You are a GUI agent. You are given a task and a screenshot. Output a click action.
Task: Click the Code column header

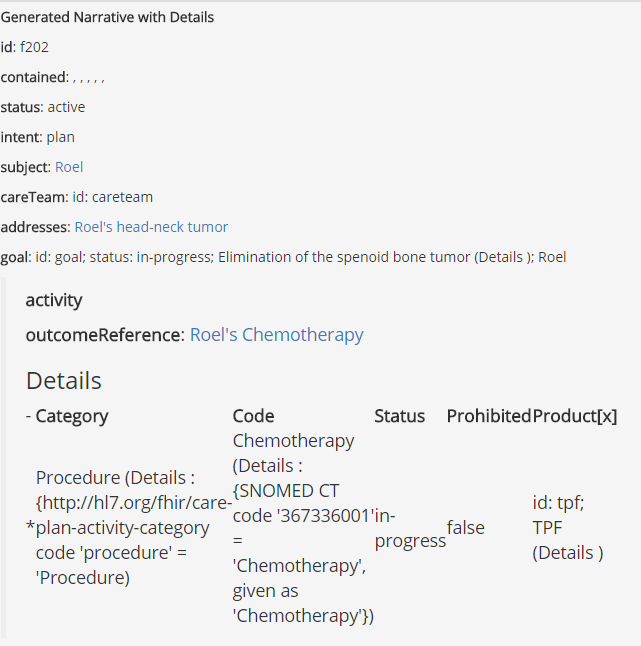[x=253, y=416]
